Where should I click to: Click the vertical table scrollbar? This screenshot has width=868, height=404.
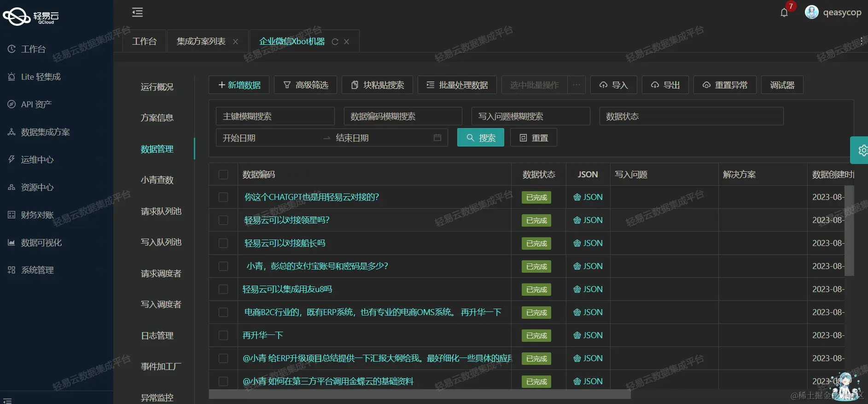click(x=849, y=230)
